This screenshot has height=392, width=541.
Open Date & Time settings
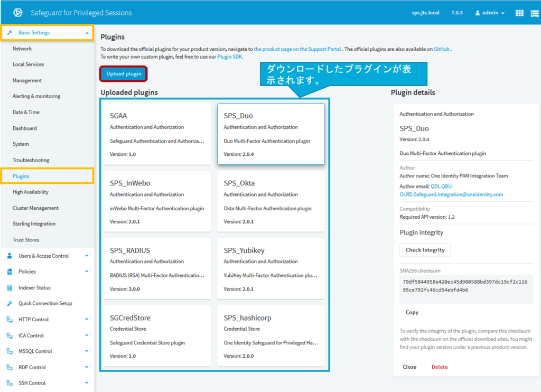(26, 112)
